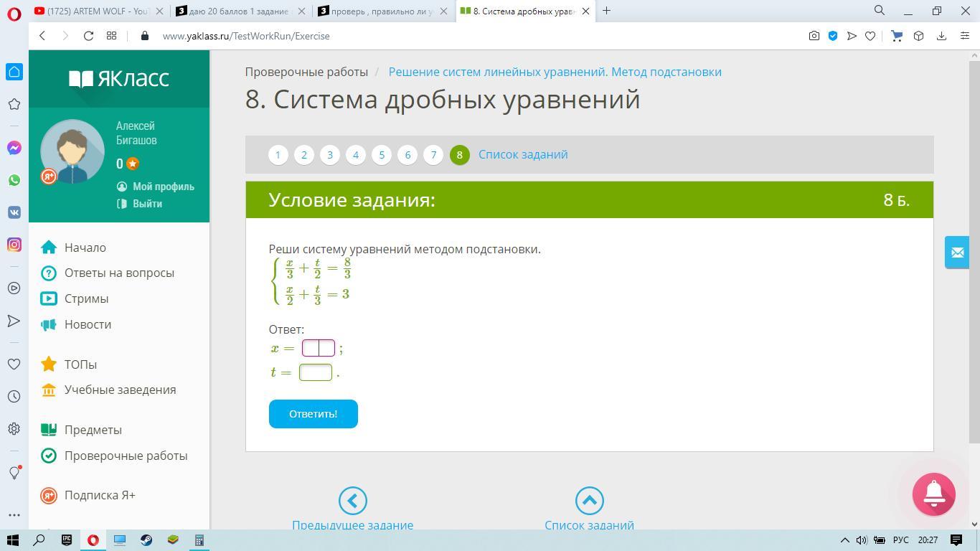The height and width of the screenshot is (551, 980).
Task: Change the РУС input language
Action: pyautogui.click(x=900, y=540)
